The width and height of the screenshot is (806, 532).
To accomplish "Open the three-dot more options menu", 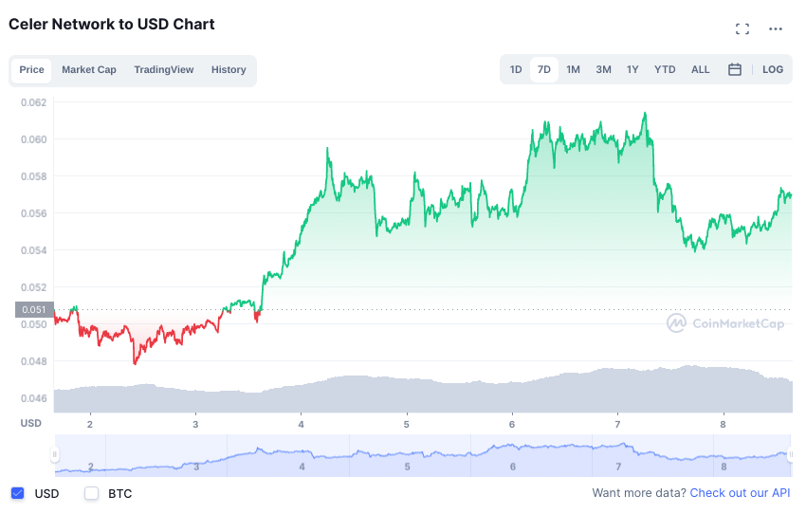I will [776, 28].
